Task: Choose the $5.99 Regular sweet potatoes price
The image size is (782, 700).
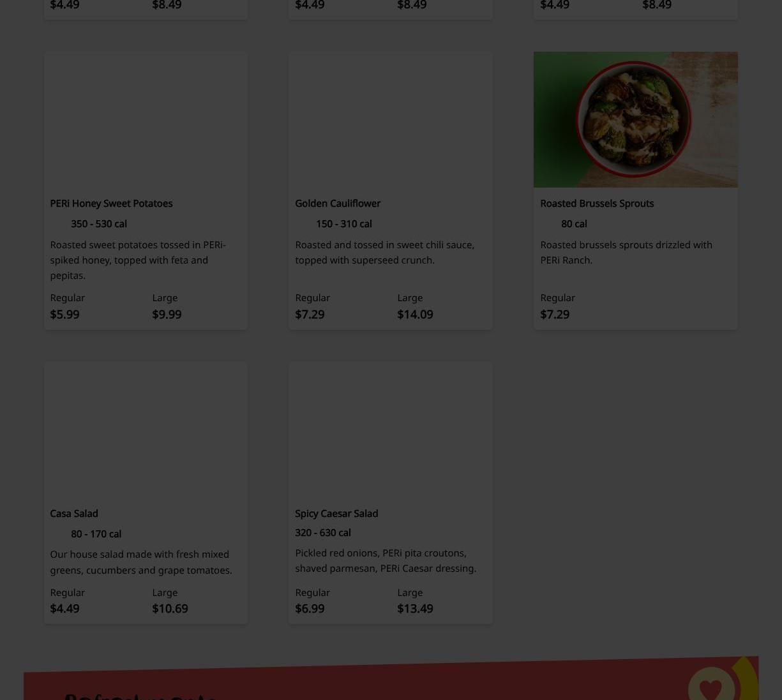Action: coord(64,314)
